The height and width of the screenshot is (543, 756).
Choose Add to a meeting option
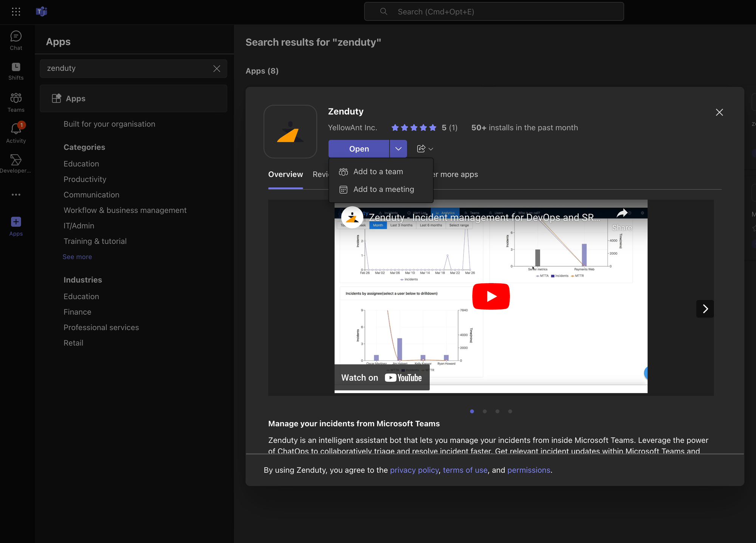coord(383,189)
